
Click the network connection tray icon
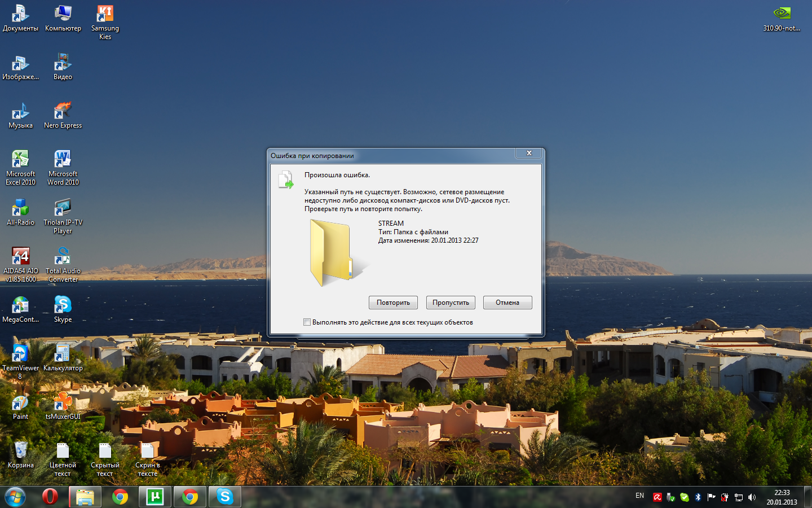click(x=738, y=497)
